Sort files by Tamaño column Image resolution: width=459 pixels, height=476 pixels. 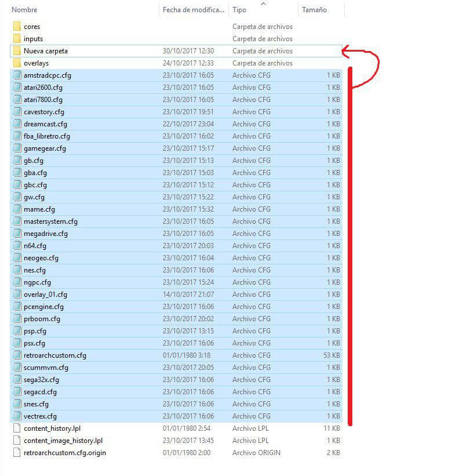click(x=314, y=10)
